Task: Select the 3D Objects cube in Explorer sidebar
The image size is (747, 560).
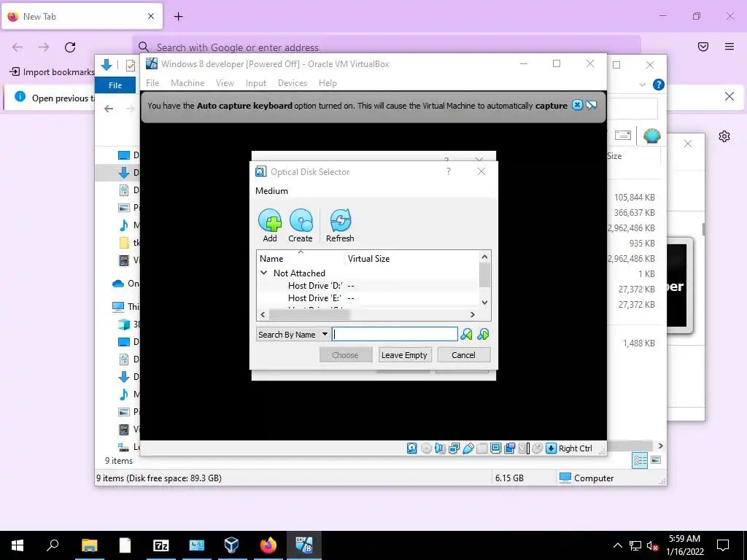Action: pyautogui.click(x=124, y=324)
